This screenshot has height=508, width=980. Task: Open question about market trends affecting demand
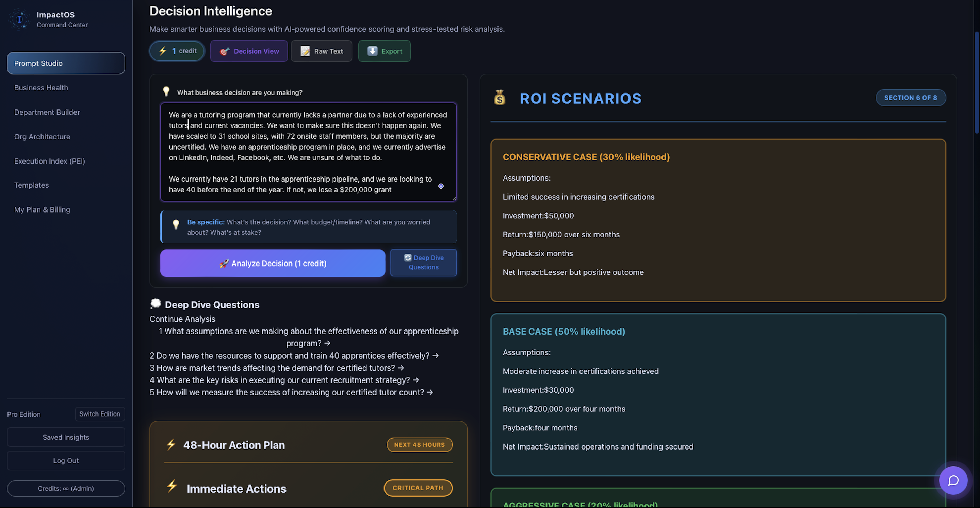click(x=277, y=368)
